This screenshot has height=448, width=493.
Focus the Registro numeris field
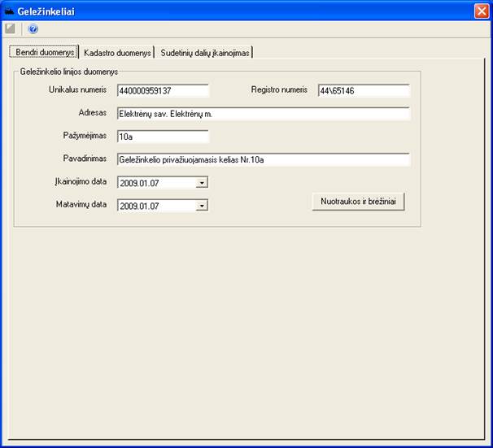coord(364,91)
